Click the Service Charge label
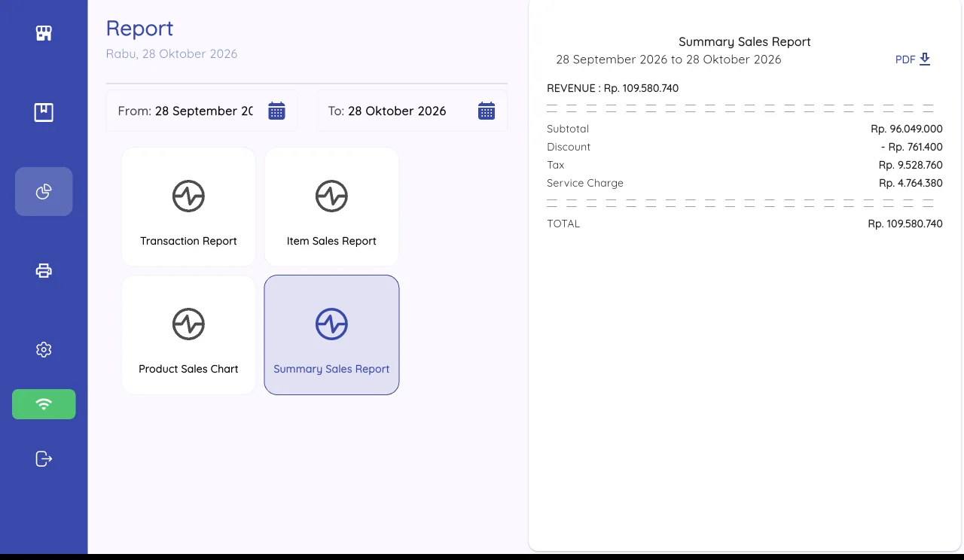The width and height of the screenshot is (964, 560). click(x=585, y=183)
